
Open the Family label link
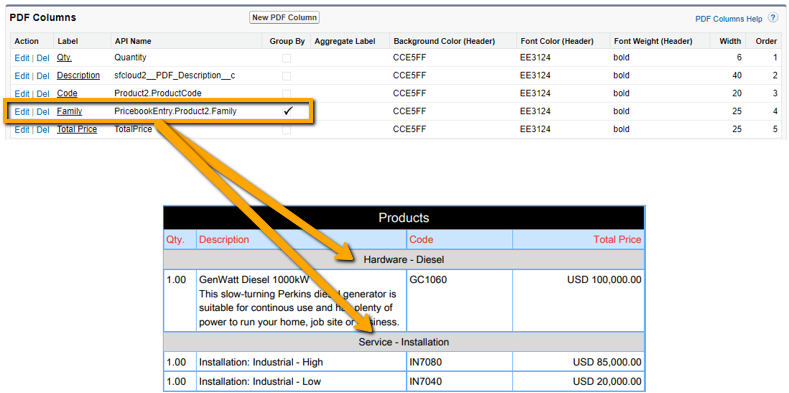coord(69,111)
